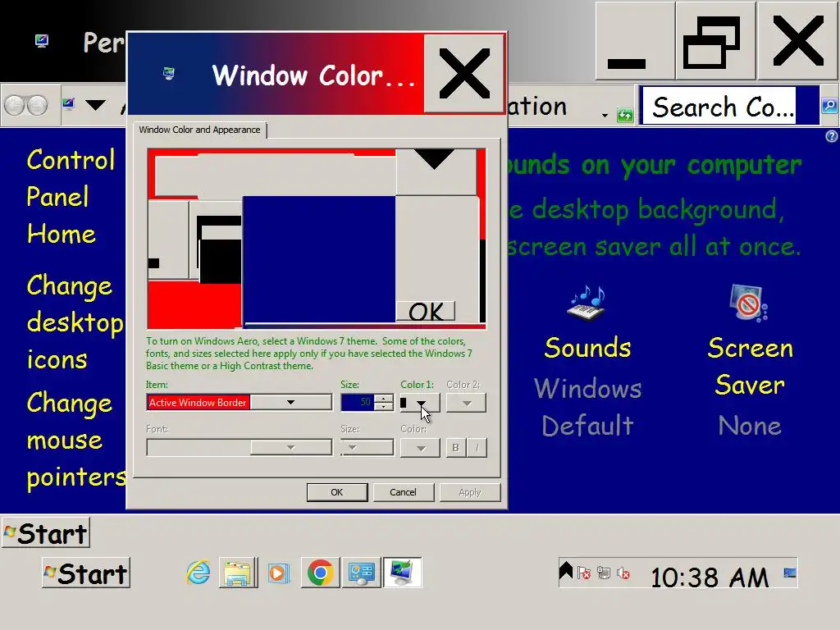This screenshot has height=630, width=840.
Task: Click the upper Start button
Action: click(x=46, y=533)
